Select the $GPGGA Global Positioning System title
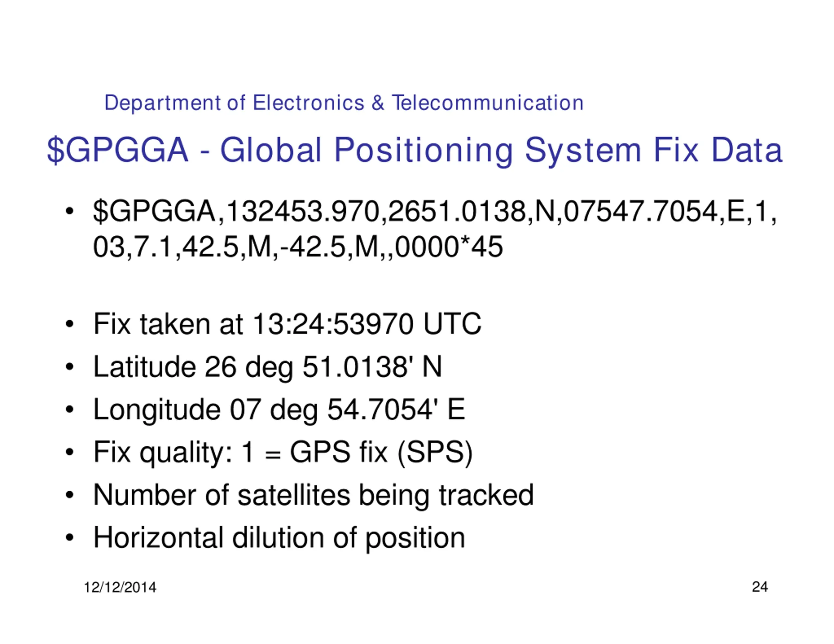This screenshot has width=834, height=644. 415,150
